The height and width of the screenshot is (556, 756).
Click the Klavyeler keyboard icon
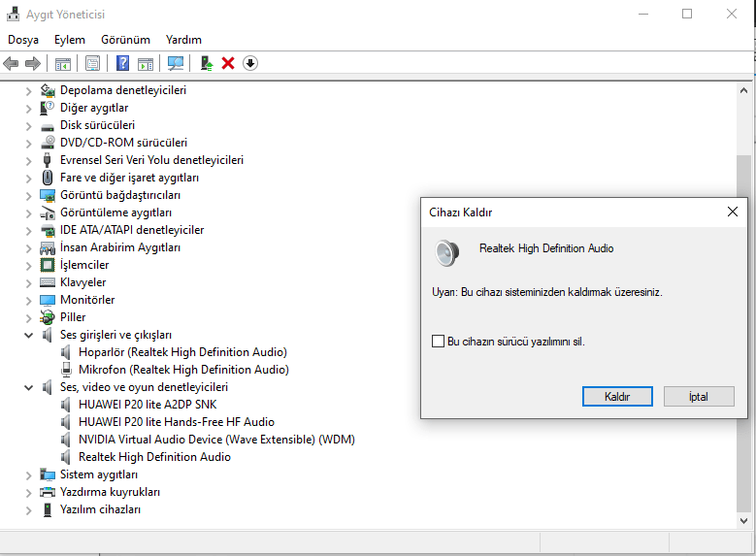48,282
